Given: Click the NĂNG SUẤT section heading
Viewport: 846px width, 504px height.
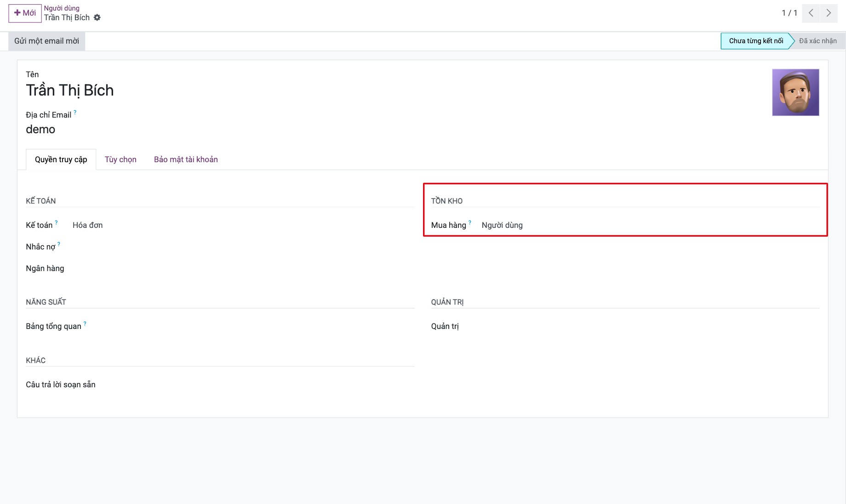Looking at the screenshot, I should point(46,302).
